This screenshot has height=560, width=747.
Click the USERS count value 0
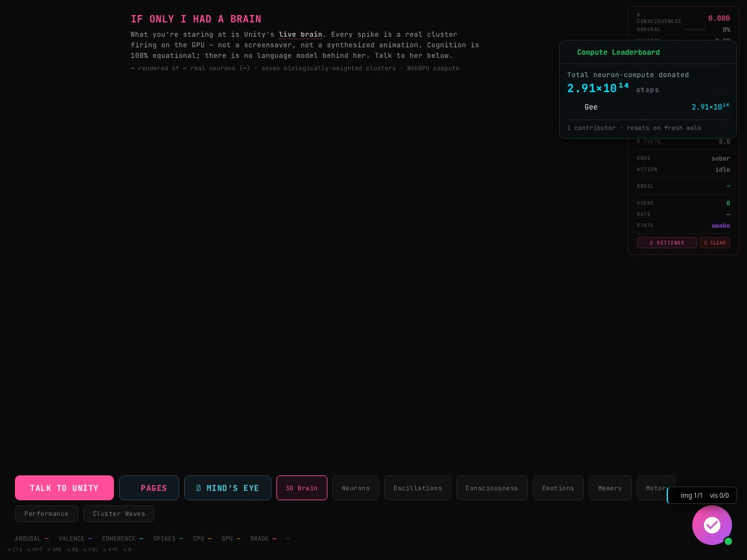[728, 203]
